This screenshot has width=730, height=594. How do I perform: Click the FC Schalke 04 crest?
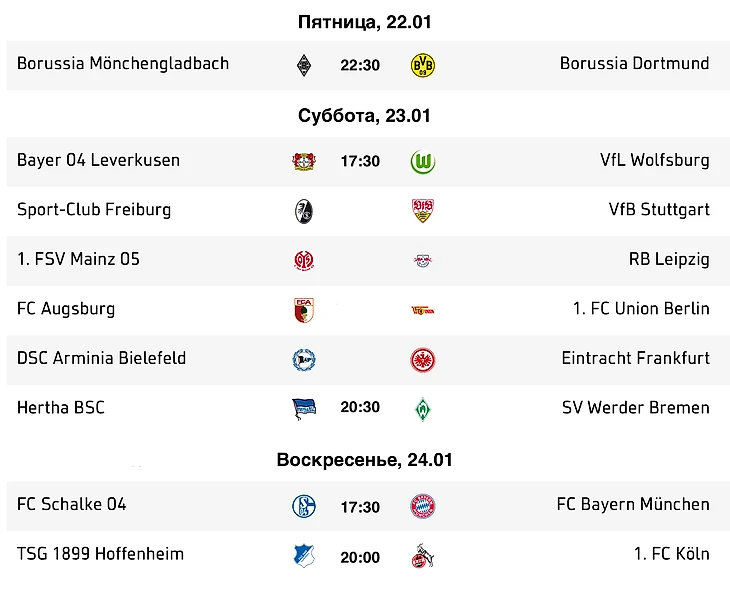coord(304,506)
